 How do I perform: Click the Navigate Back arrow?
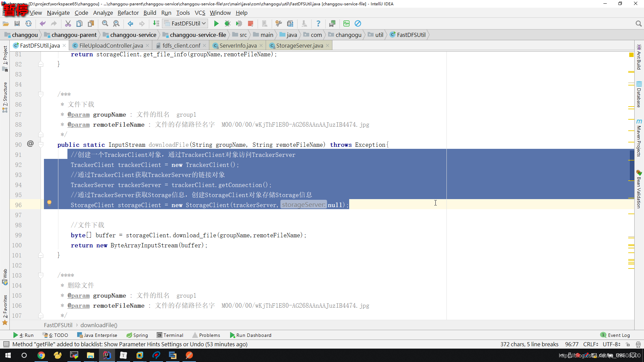point(130,23)
